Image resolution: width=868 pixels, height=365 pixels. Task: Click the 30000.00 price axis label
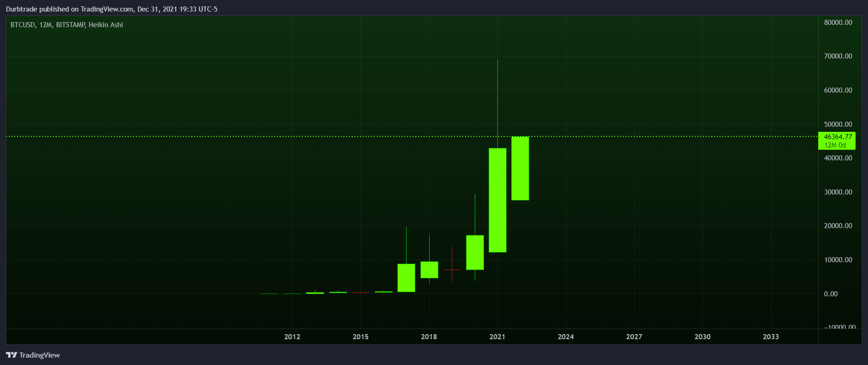click(x=838, y=192)
